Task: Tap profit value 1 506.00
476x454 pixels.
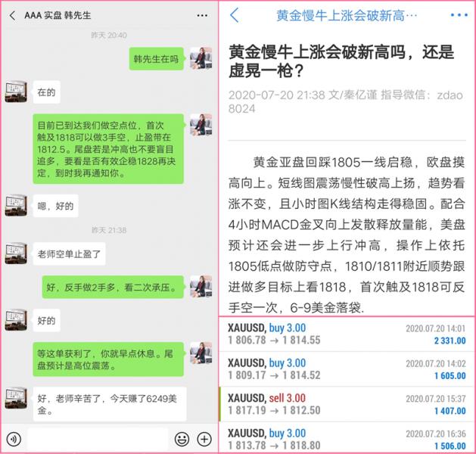Action: pos(450,446)
